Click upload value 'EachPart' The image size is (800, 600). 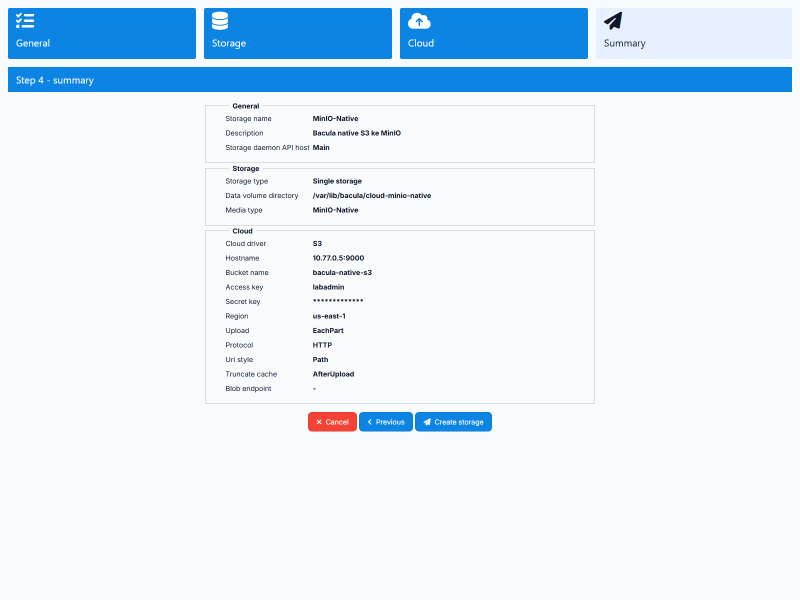(x=328, y=331)
